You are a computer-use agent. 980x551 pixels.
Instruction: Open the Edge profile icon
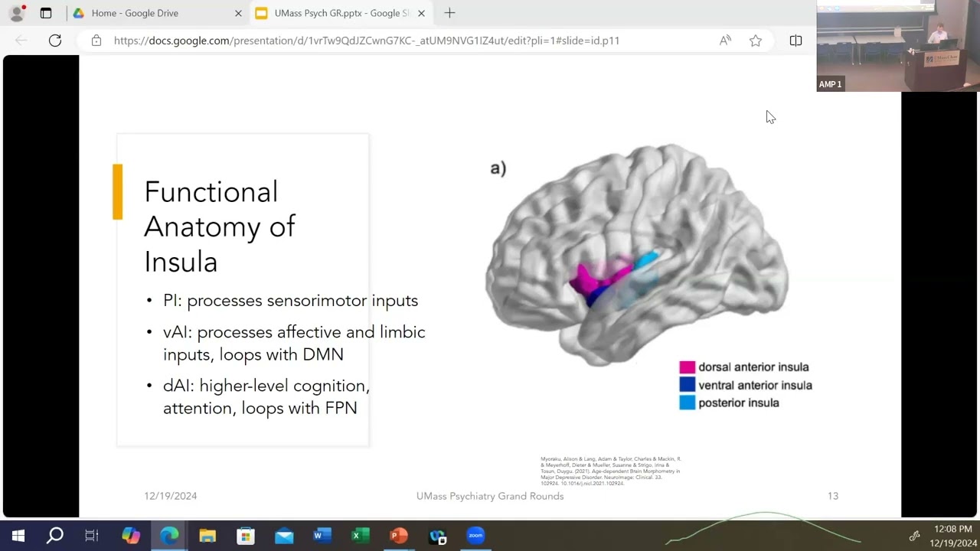(17, 13)
